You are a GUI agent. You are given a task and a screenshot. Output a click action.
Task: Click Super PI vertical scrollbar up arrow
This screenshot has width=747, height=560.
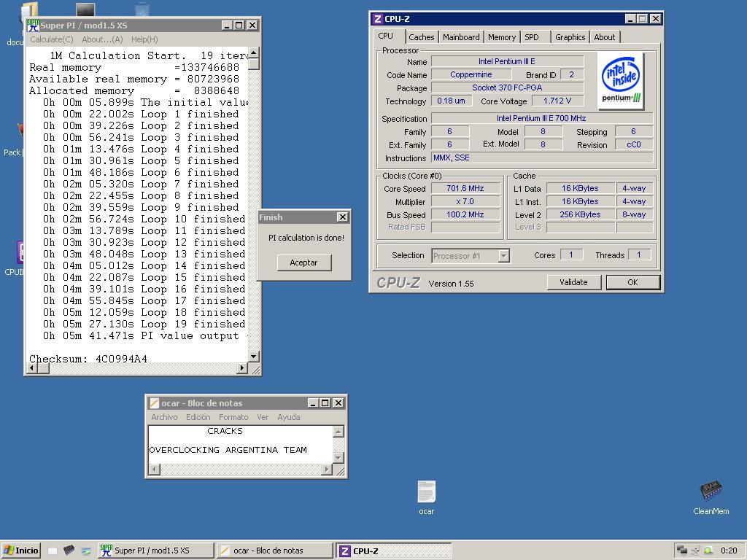pos(253,52)
